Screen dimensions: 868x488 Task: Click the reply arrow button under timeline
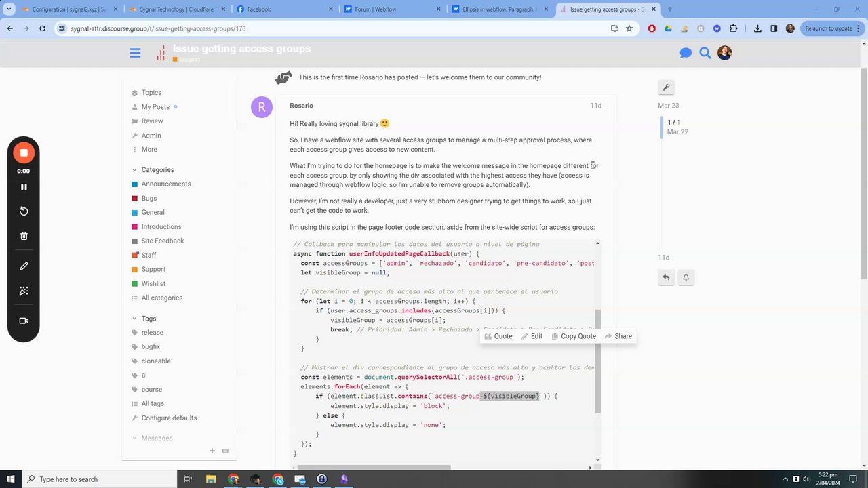point(666,277)
